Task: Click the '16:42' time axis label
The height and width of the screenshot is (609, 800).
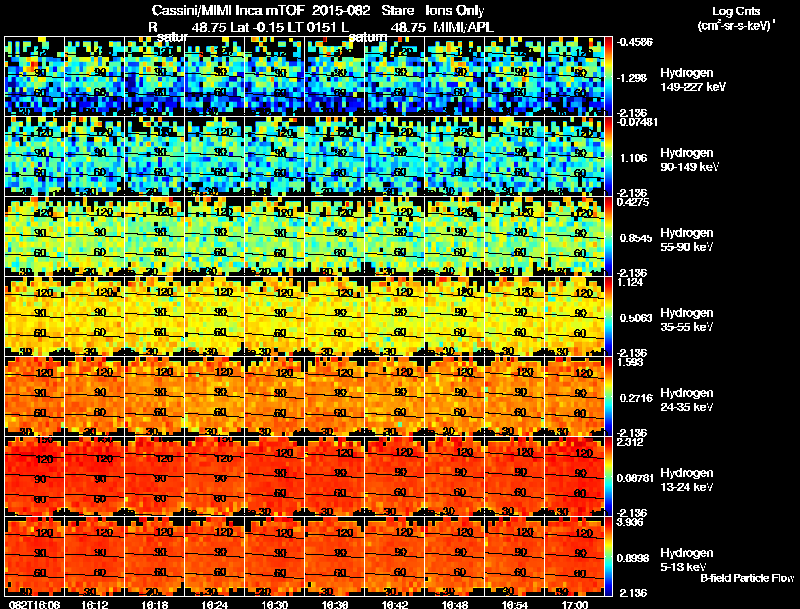Action: click(394, 604)
